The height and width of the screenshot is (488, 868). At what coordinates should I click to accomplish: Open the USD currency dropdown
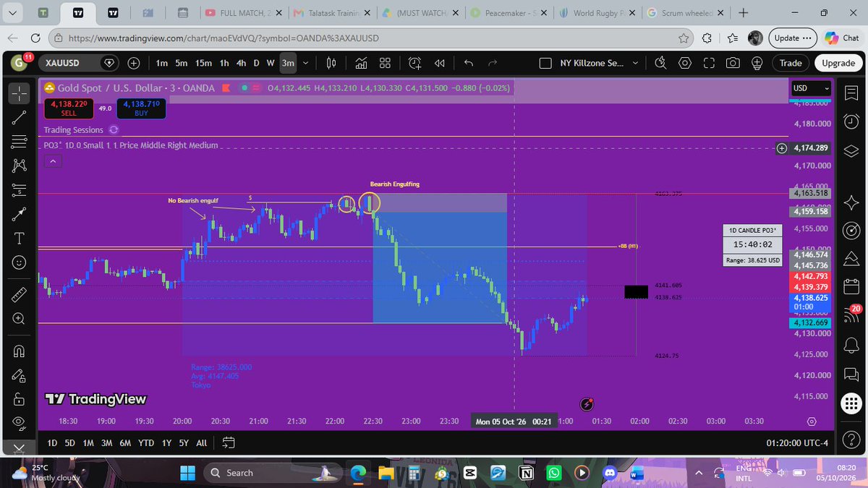[x=811, y=88]
